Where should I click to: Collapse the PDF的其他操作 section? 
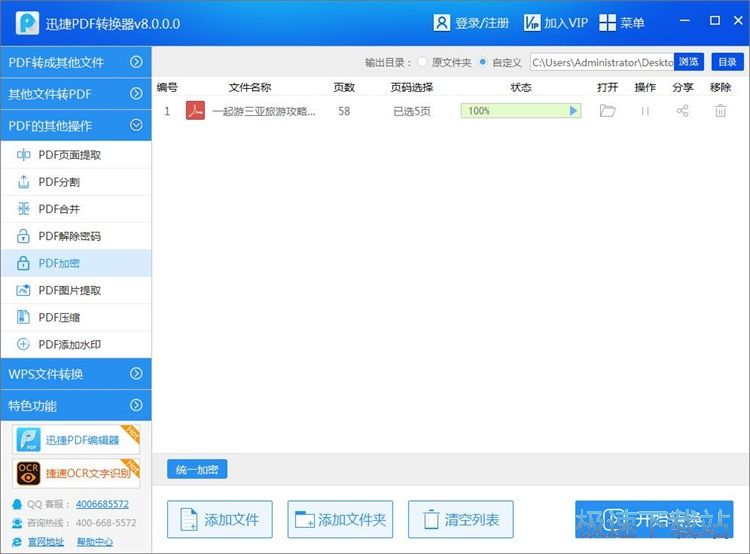coord(76,125)
